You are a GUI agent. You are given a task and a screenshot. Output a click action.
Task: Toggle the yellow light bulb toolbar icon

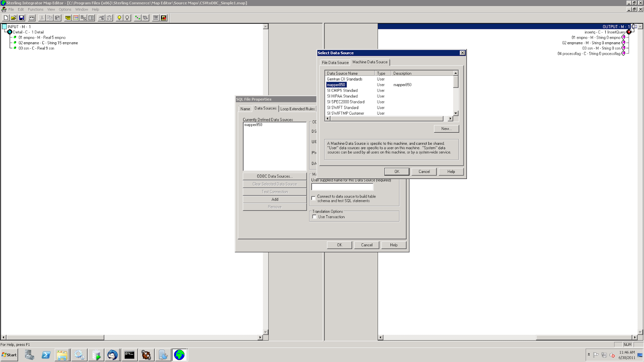119,17
